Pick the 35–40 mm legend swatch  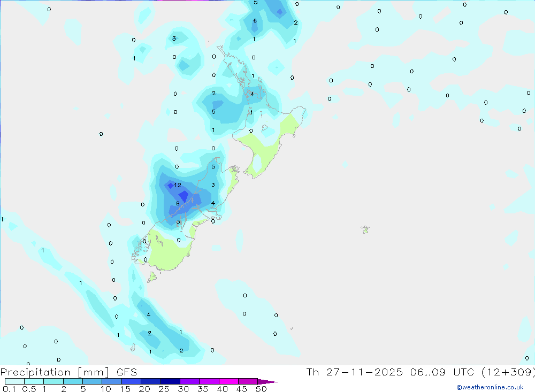(209, 381)
